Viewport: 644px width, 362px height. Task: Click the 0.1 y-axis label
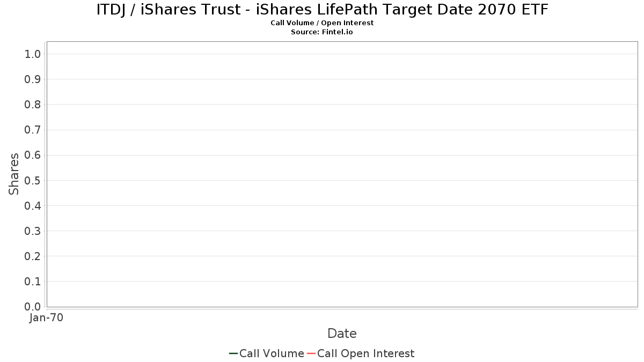tap(33, 282)
